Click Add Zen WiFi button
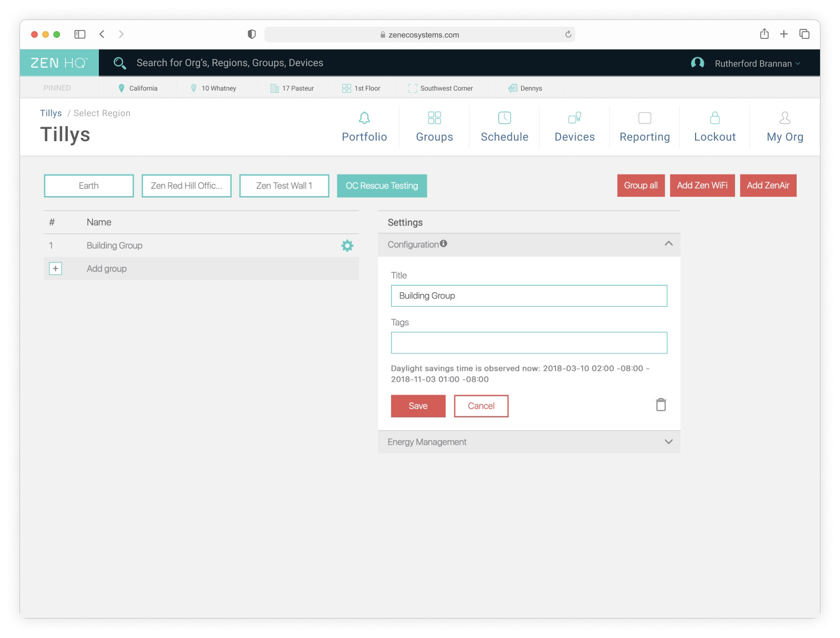This screenshot has height=638, width=840. click(702, 186)
